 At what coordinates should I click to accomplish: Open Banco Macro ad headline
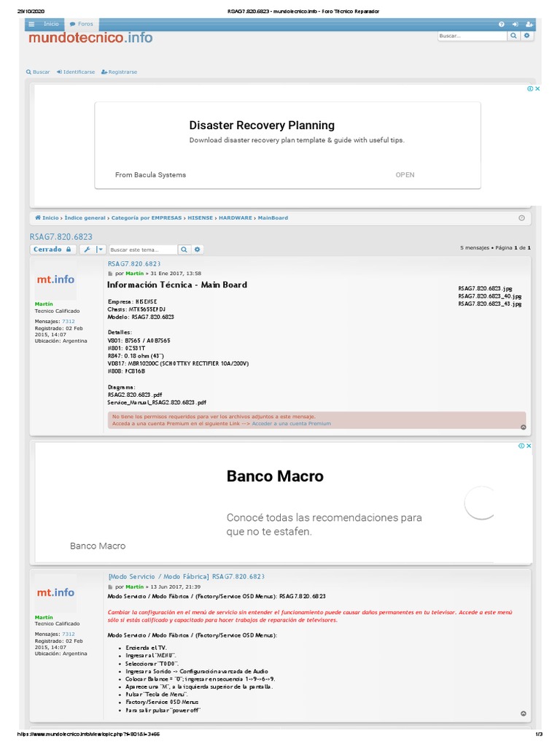click(x=275, y=476)
